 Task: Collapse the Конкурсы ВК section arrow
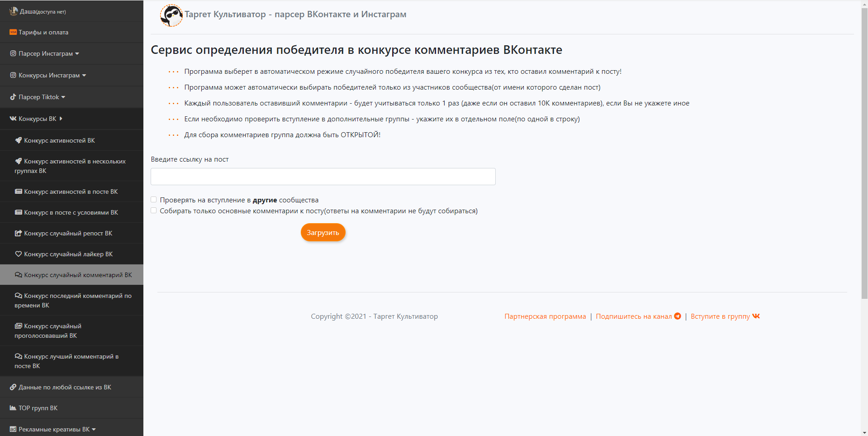pos(61,119)
